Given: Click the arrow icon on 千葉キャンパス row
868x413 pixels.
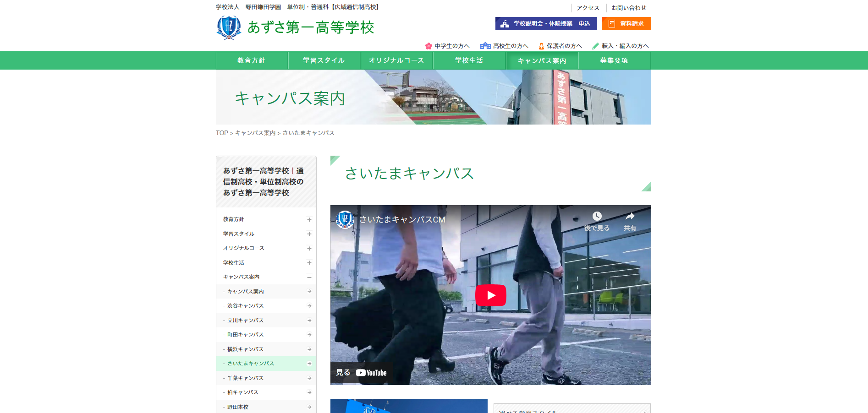Looking at the screenshot, I should point(309,378).
